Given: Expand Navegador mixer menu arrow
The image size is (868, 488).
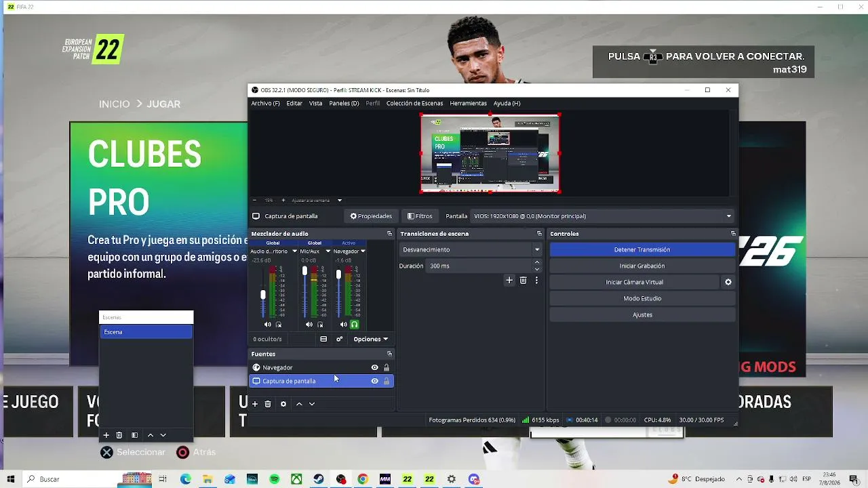Looking at the screenshot, I should (363, 251).
